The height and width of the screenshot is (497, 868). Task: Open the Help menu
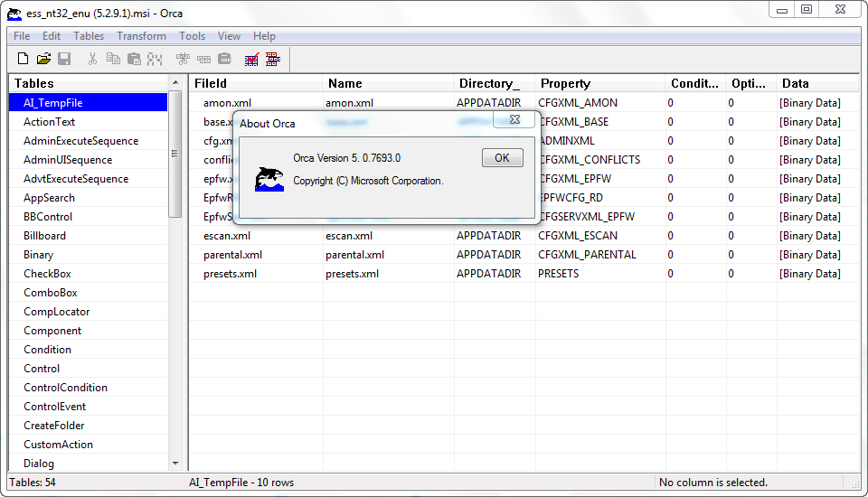264,36
